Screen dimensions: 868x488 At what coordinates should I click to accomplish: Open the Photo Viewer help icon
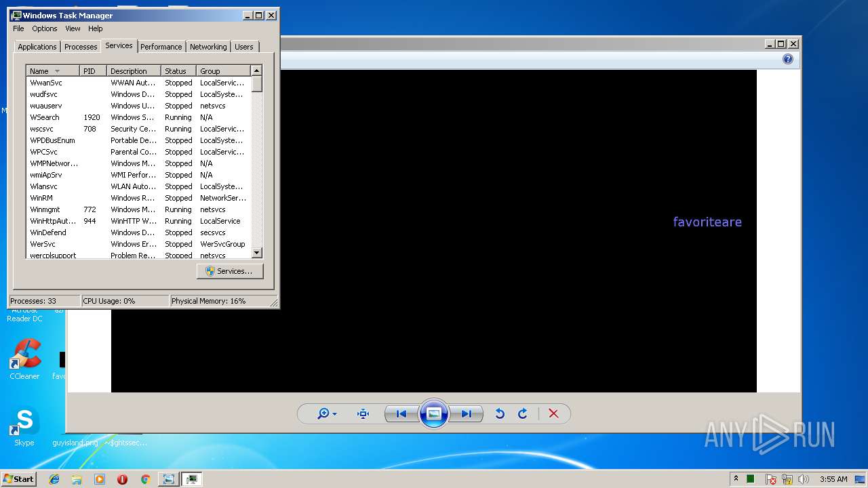click(787, 59)
